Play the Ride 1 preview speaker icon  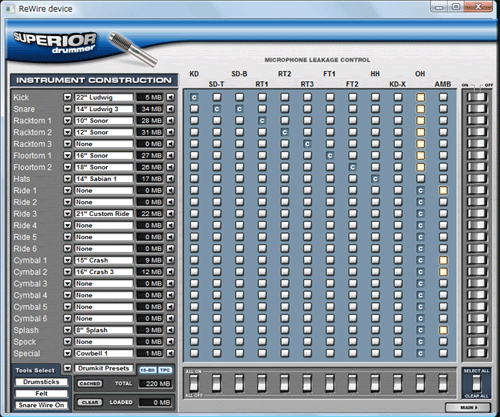coord(171,190)
